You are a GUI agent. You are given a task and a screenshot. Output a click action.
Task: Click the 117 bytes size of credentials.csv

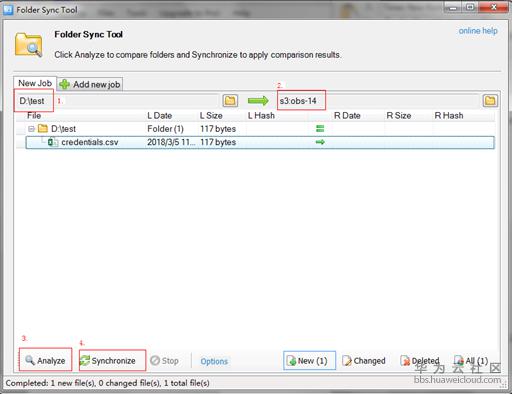[x=218, y=142]
